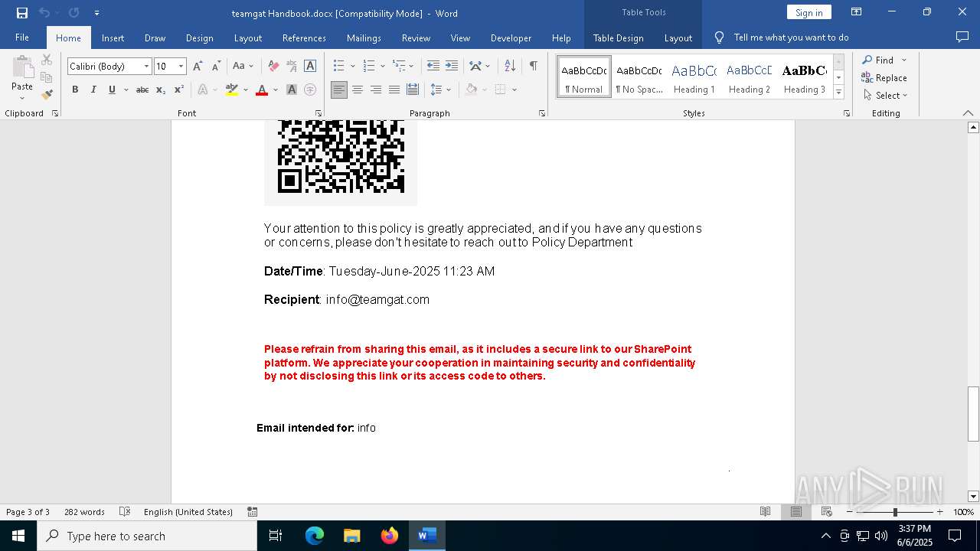
Task: Switch to Read Mode view in status bar
Action: (765, 512)
